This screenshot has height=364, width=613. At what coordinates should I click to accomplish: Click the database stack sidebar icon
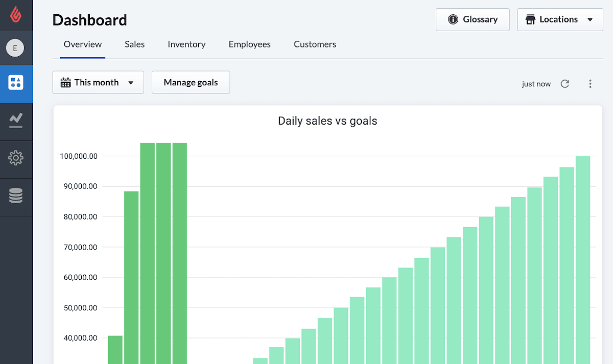pyautogui.click(x=16, y=196)
